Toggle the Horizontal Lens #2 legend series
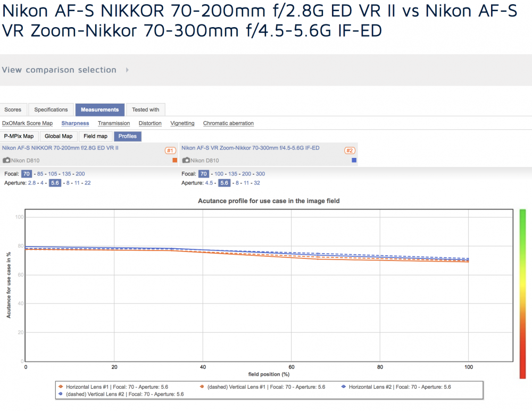 point(396,387)
